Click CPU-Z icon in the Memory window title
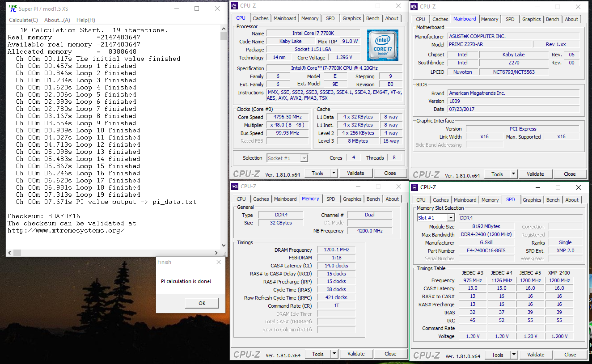Image resolution: width=592 pixels, height=364 pixels. 235,186
